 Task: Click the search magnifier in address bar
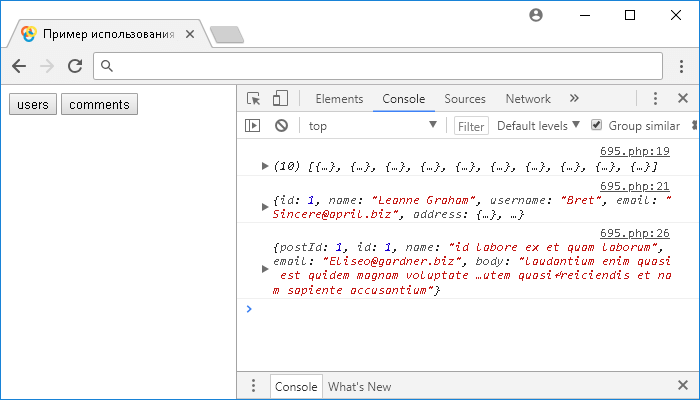pyautogui.click(x=106, y=66)
